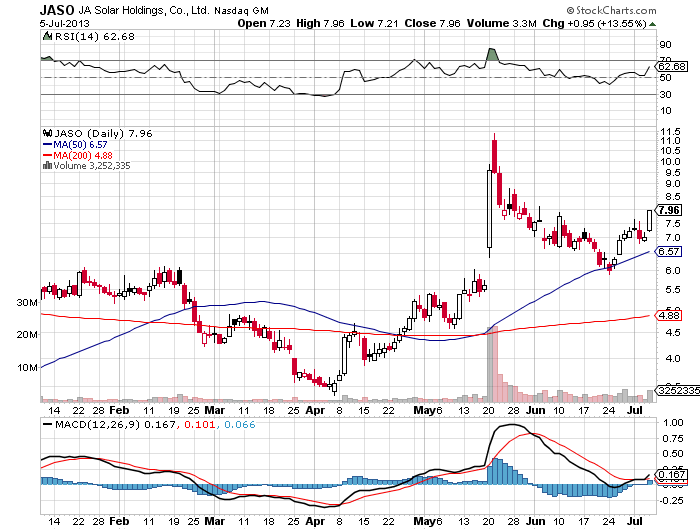Click the JASO candlestick legend icon
Image resolution: width=700 pixels, height=530 pixels.
(x=47, y=133)
